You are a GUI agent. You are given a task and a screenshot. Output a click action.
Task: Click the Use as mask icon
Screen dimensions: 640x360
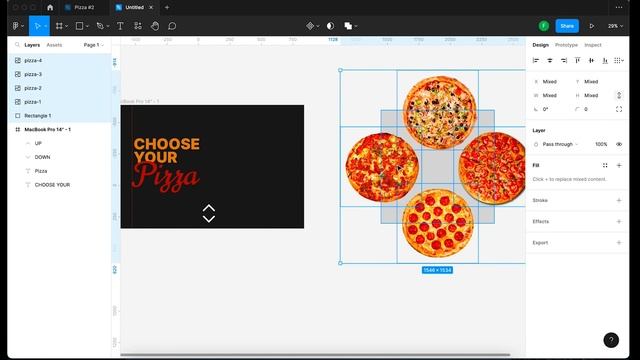tap(330, 26)
